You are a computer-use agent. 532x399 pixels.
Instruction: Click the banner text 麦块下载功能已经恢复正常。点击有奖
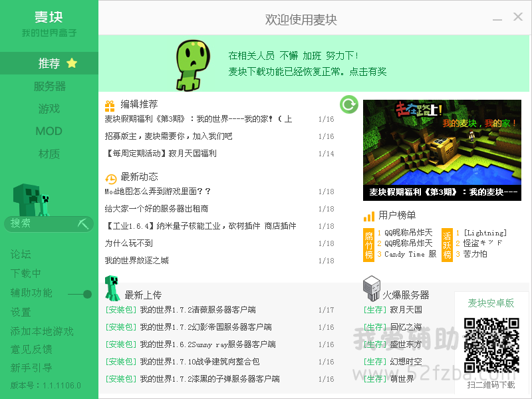[307, 72]
